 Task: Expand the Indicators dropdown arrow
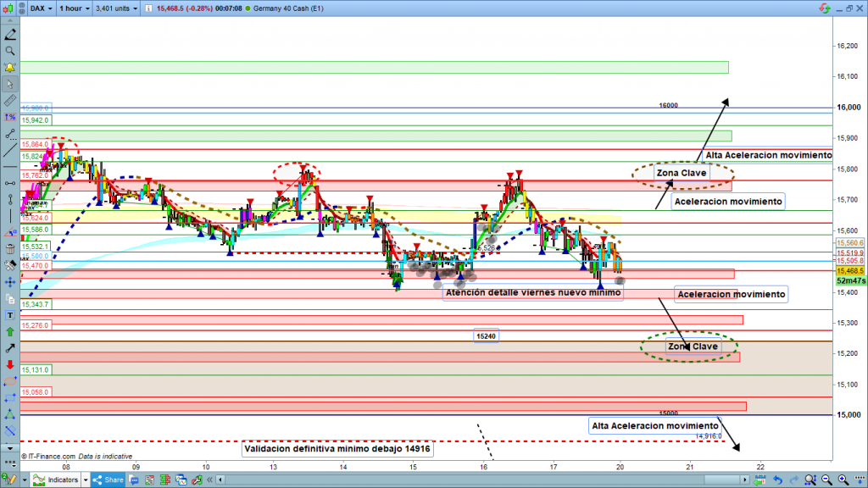[86, 480]
